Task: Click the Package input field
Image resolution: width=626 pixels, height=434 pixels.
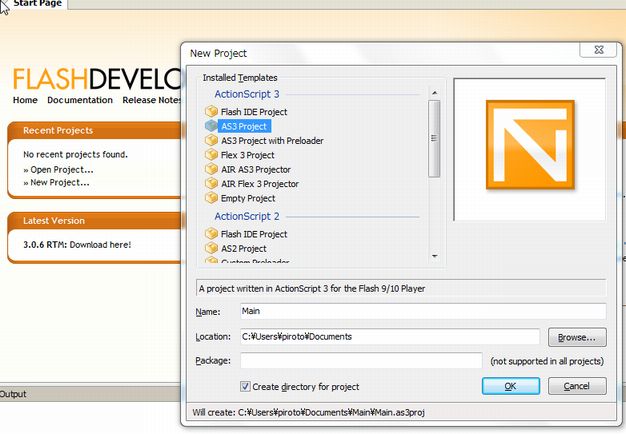Action: tap(361, 361)
